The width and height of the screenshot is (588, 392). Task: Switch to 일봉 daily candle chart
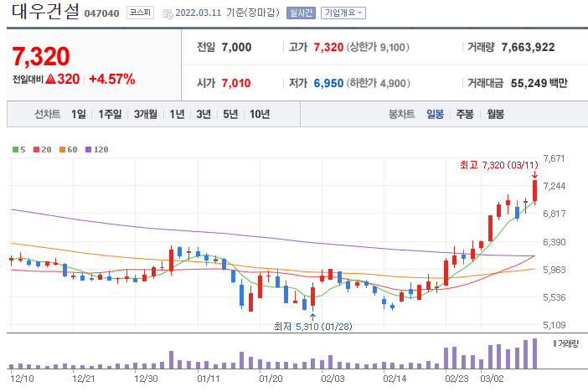coord(435,114)
